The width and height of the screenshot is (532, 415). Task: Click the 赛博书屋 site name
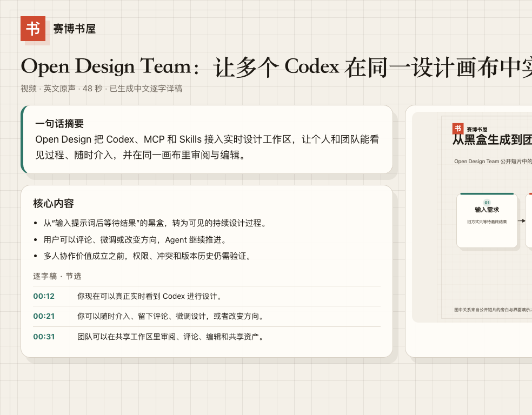[x=74, y=29]
